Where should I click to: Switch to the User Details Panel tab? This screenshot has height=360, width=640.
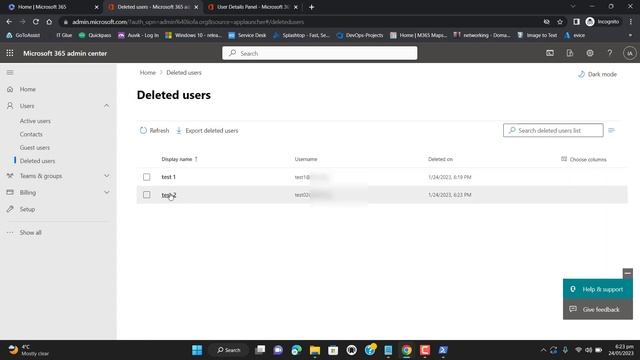(253, 7)
